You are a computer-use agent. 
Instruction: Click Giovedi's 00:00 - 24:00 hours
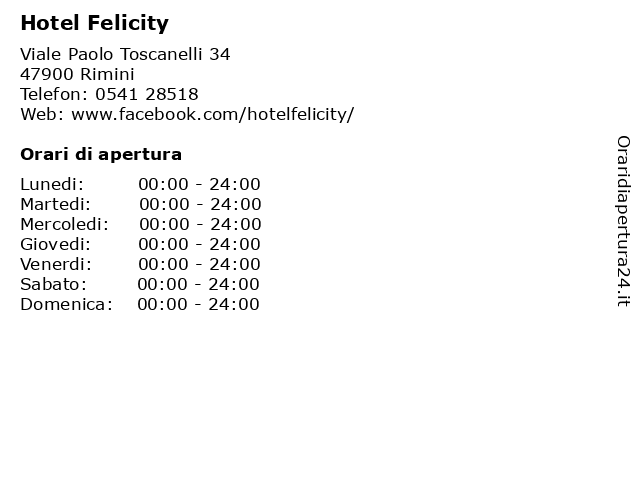[199, 244]
